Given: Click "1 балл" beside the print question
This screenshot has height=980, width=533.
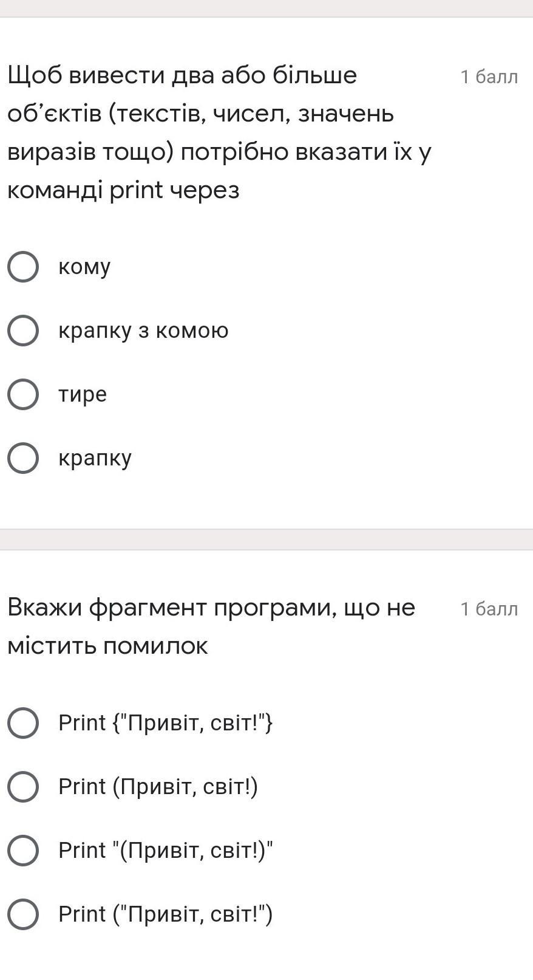Looking at the screenshot, I should click(489, 77).
